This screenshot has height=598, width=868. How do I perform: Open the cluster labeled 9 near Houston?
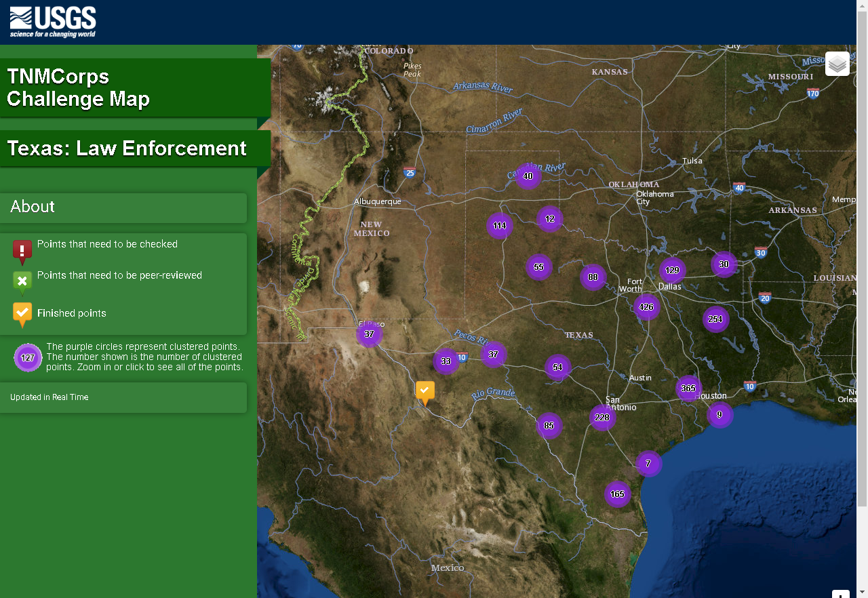coord(720,414)
